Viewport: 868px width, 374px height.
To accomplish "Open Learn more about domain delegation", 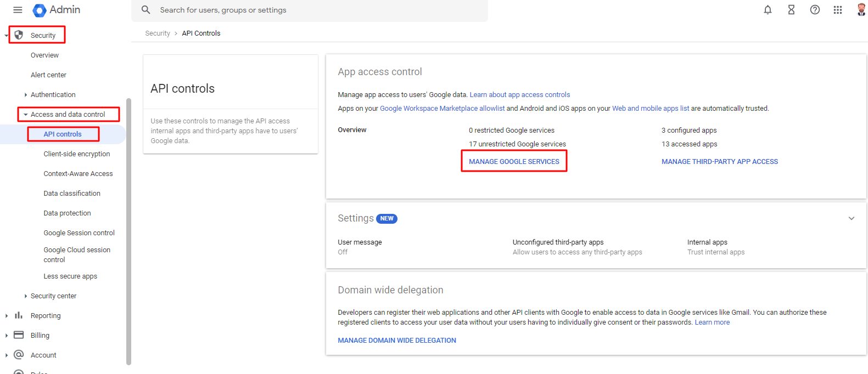I will [712, 322].
